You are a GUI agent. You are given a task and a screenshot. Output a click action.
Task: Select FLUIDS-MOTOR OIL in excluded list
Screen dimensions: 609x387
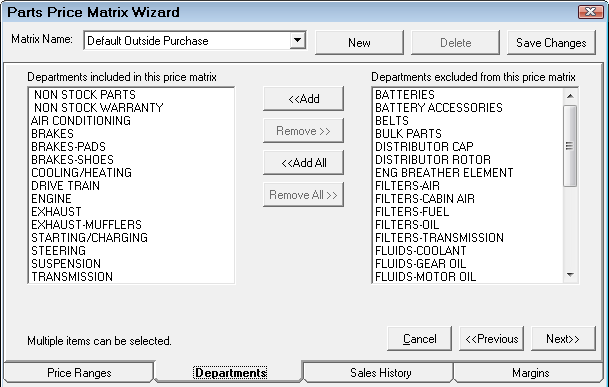pyautogui.click(x=468, y=277)
